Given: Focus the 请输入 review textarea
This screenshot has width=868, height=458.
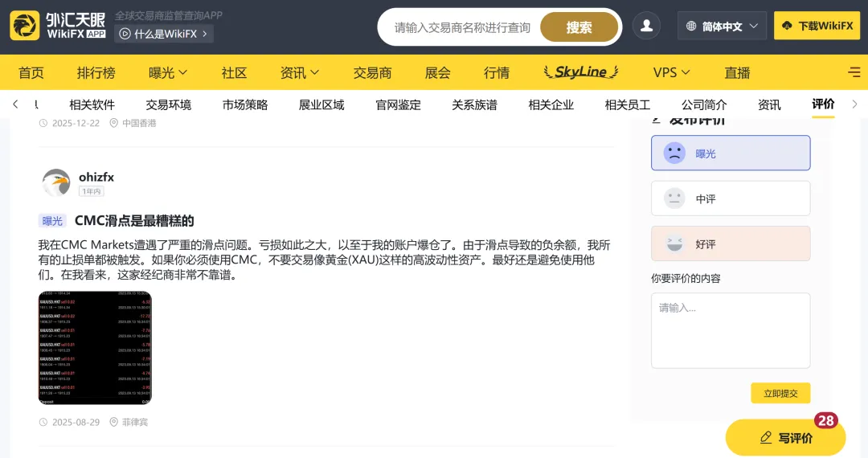Looking at the screenshot, I should click(x=730, y=330).
